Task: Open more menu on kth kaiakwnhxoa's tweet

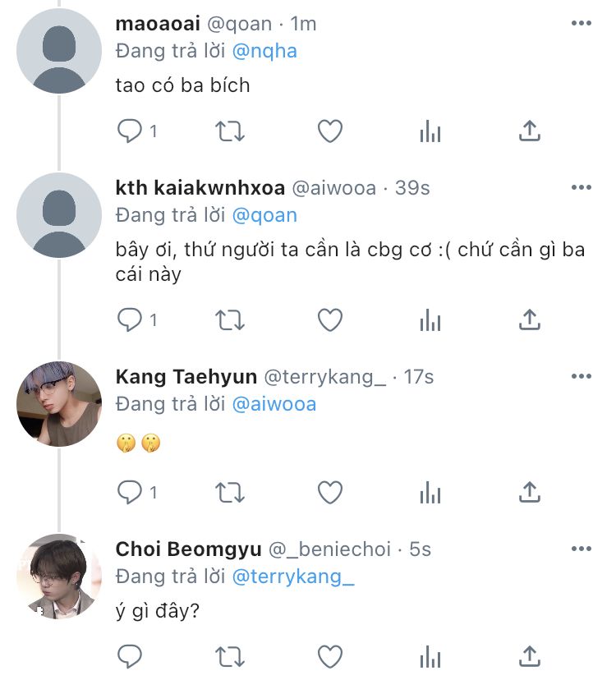Action: (581, 188)
